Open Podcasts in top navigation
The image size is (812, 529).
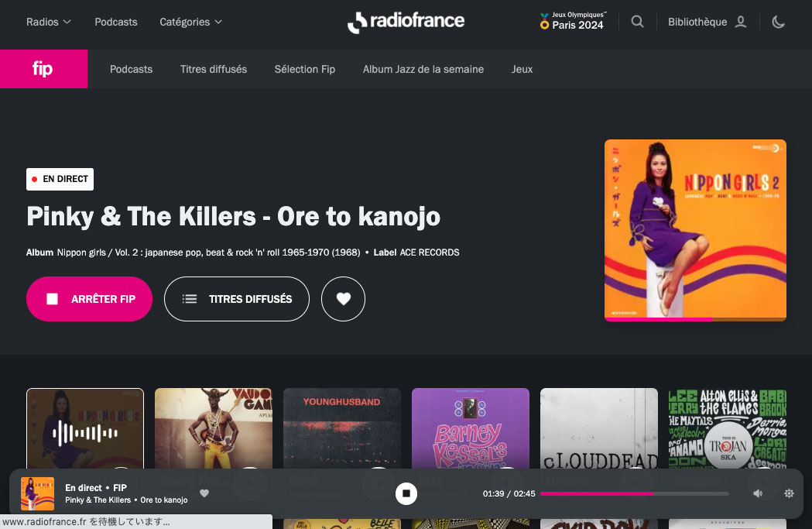pyautogui.click(x=116, y=22)
